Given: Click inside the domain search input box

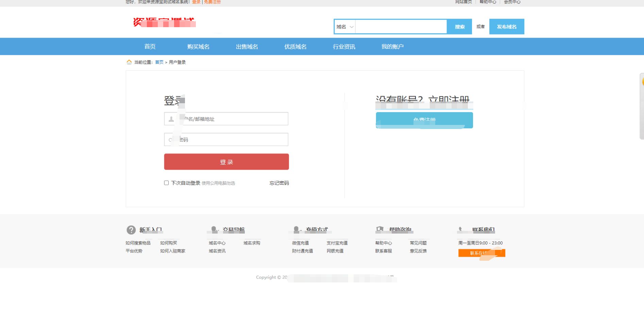Looking at the screenshot, I should pos(401,26).
